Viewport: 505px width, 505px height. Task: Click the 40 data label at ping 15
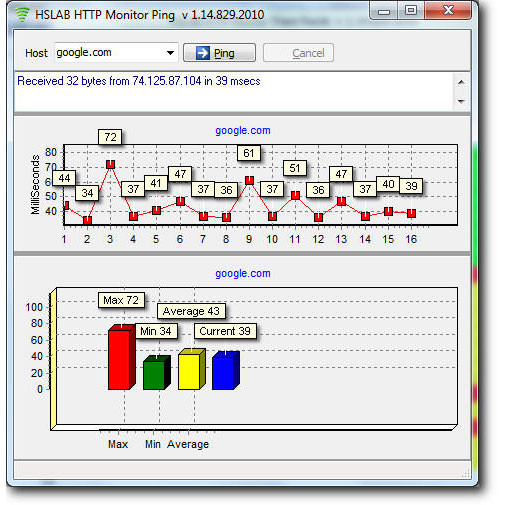(x=388, y=184)
